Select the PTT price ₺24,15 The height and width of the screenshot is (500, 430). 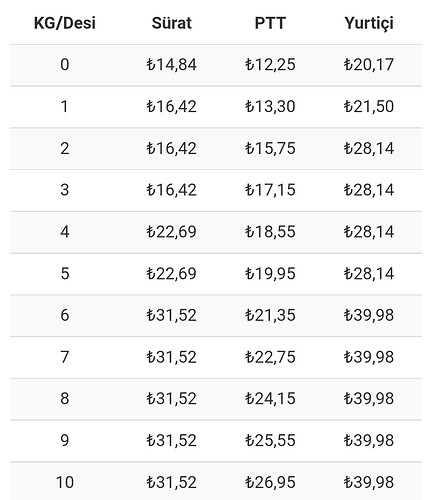(270, 399)
